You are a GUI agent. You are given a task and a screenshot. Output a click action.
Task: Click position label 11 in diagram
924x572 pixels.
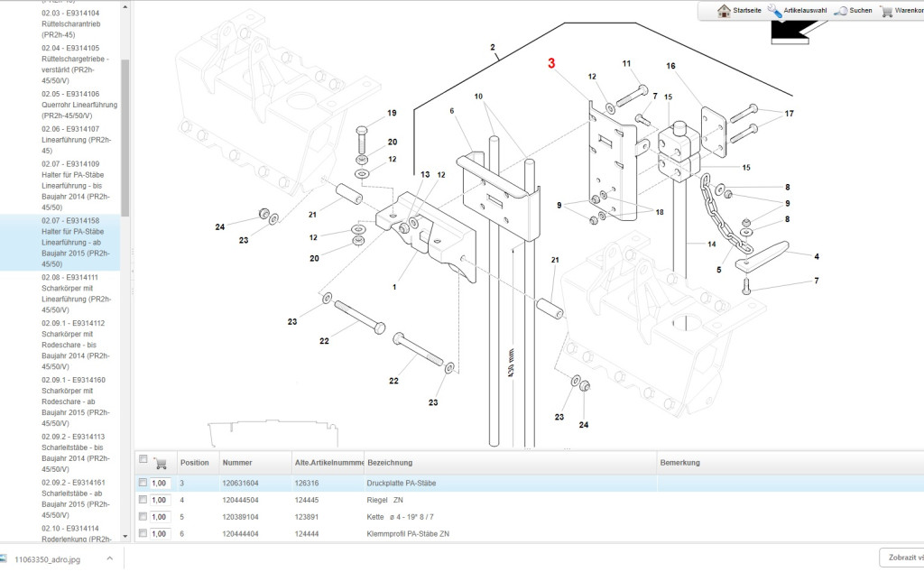pyautogui.click(x=626, y=64)
